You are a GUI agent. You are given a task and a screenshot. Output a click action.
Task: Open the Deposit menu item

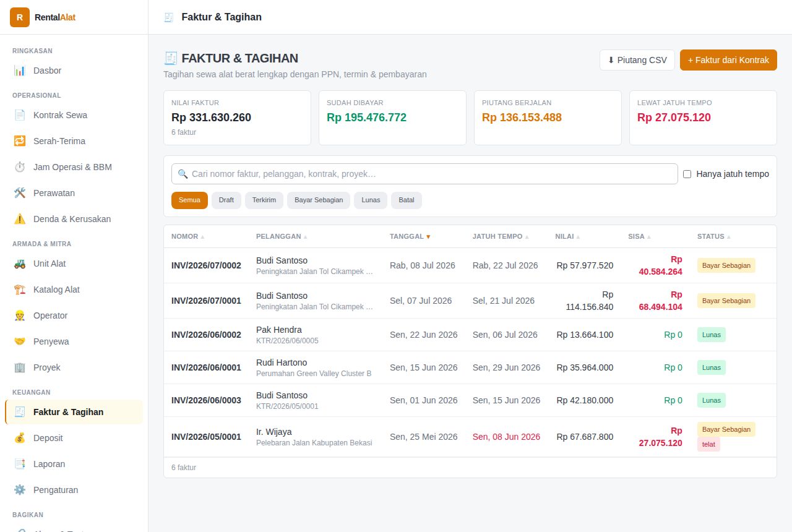tap(74, 438)
